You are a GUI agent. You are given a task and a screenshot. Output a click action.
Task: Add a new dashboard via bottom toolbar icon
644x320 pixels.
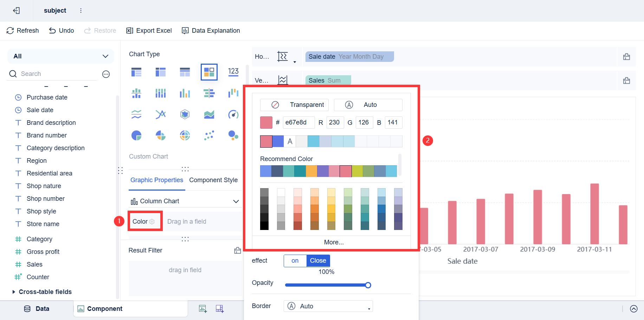(220, 308)
